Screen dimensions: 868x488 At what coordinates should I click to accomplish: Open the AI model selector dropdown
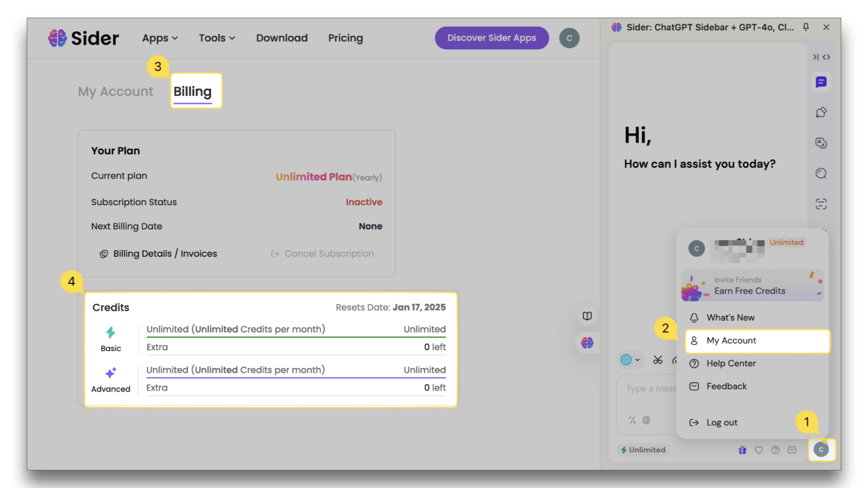(x=630, y=360)
